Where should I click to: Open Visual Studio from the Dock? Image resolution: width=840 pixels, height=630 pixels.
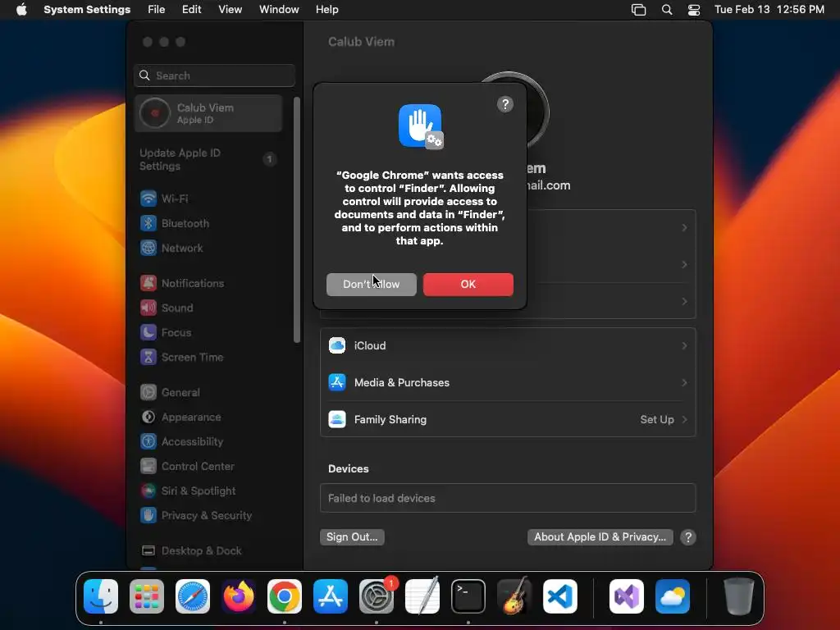(627, 596)
